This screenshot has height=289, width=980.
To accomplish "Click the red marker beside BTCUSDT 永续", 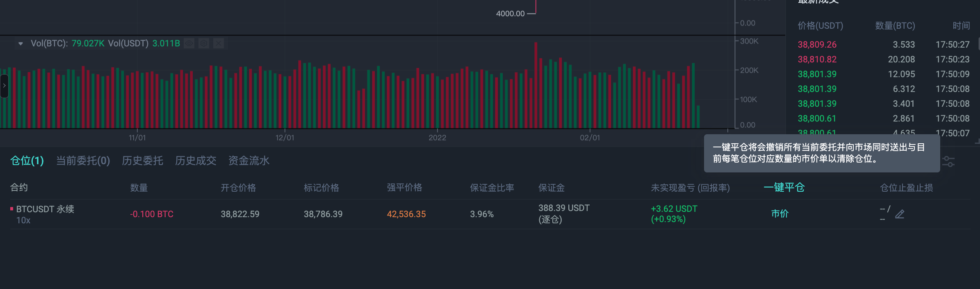I will [x=12, y=209].
